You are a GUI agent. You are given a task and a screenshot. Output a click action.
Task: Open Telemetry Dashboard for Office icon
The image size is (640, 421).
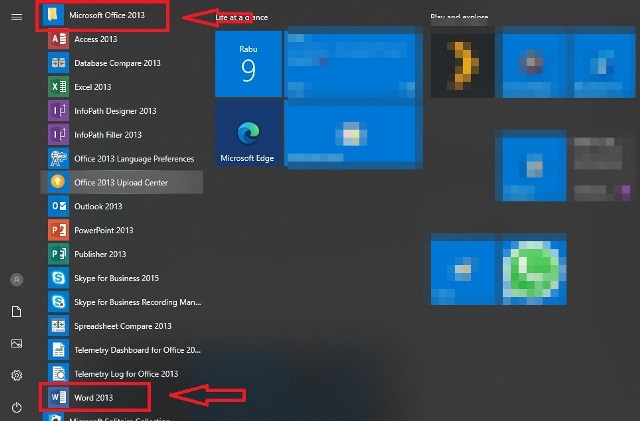[58, 350]
